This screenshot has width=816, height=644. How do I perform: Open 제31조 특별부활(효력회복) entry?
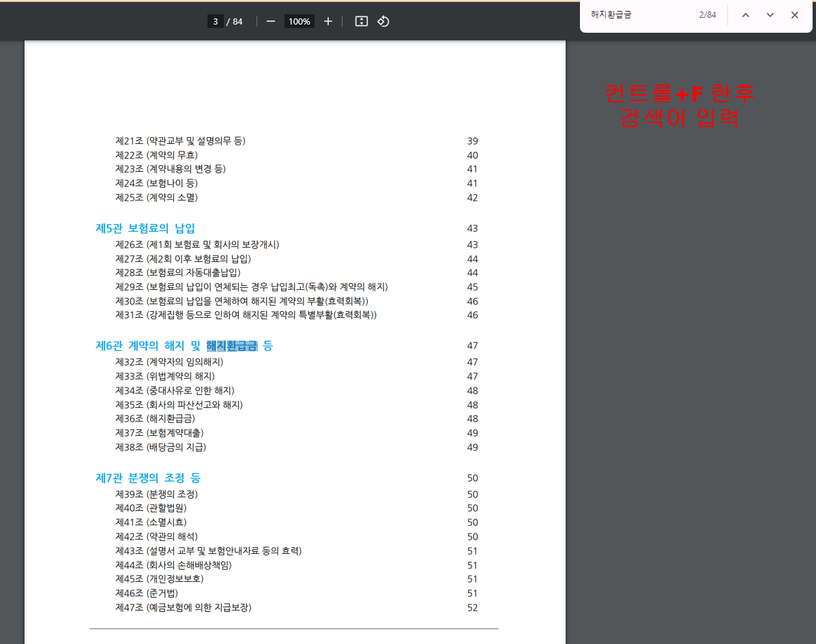click(x=246, y=314)
